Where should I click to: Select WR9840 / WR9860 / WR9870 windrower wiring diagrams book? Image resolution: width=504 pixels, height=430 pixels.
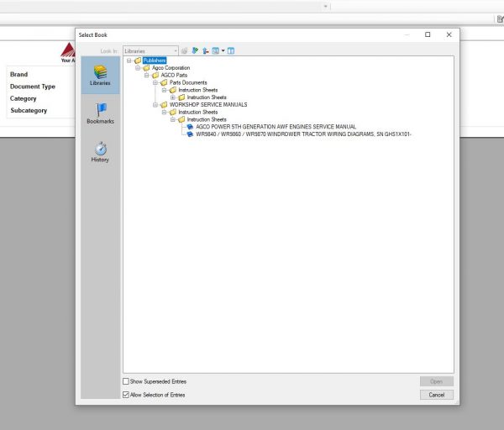pyautogui.click(x=303, y=134)
